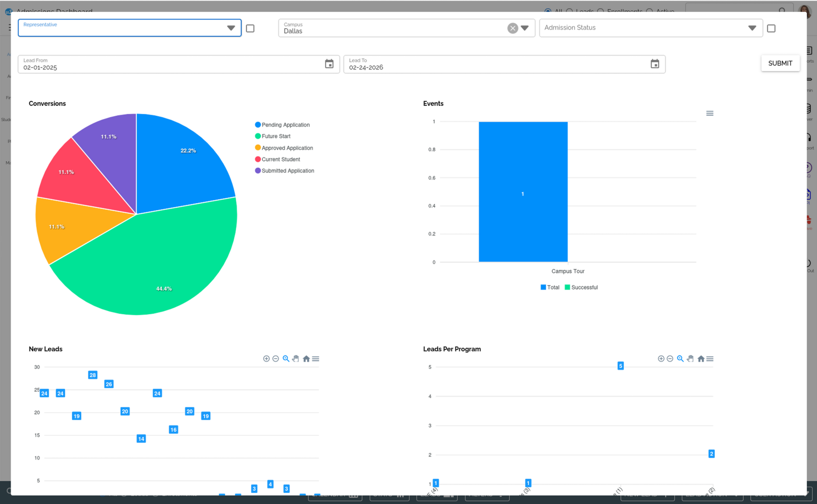The image size is (817, 504).
Task: Select the Leads radio button at the top
Action: point(570,12)
